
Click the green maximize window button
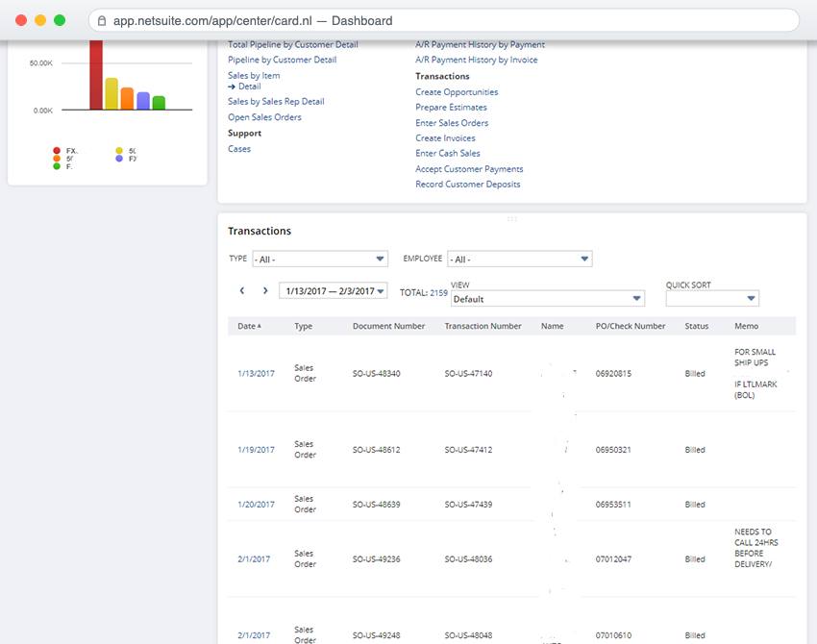60,20
